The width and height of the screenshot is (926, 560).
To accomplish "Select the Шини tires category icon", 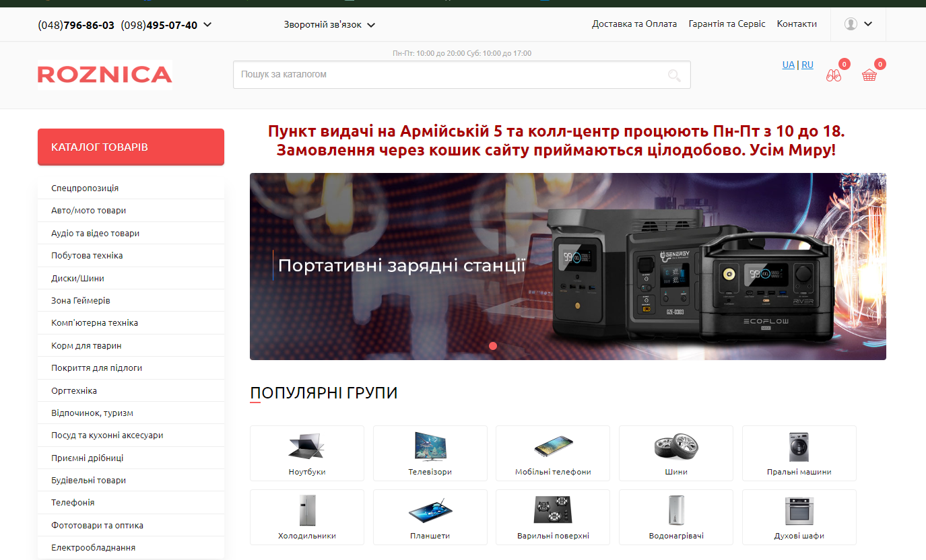I will (676, 446).
